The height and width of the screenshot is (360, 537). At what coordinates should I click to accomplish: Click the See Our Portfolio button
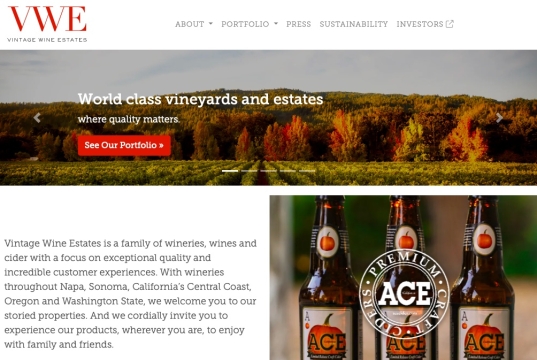click(x=124, y=145)
